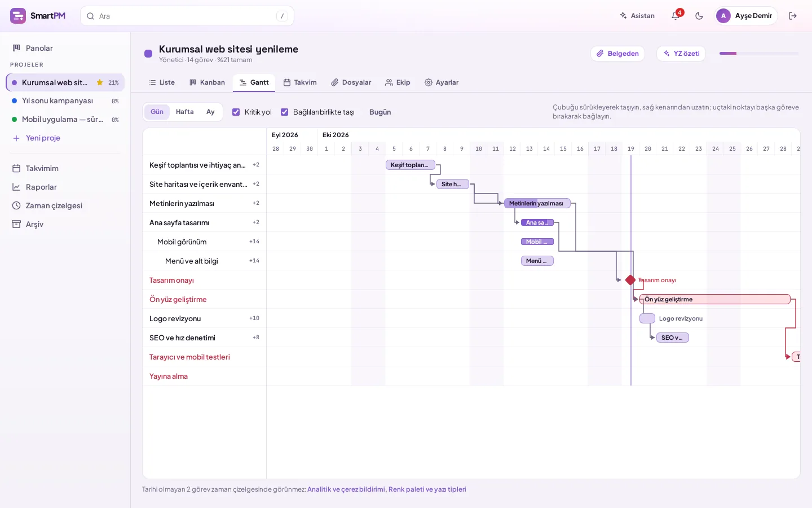Click the Belgeden button

pyautogui.click(x=618, y=54)
